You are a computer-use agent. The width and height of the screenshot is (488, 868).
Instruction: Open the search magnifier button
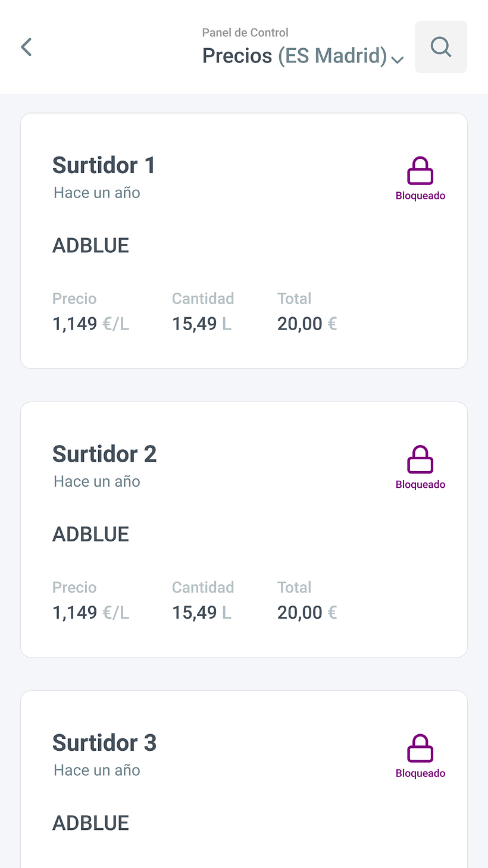click(x=440, y=47)
